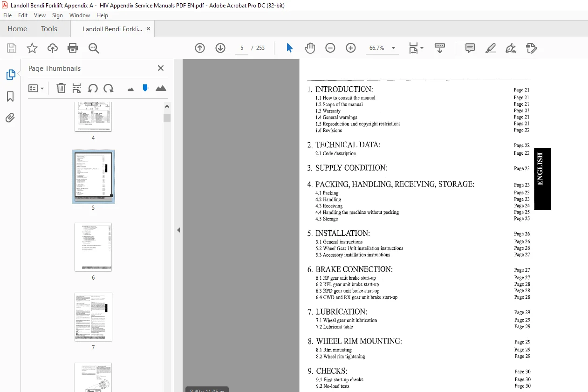Screen dimensions: 588x392
Task: Click '5.2 Wheel Gear Unit installation instructions'
Action: [x=359, y=248]
